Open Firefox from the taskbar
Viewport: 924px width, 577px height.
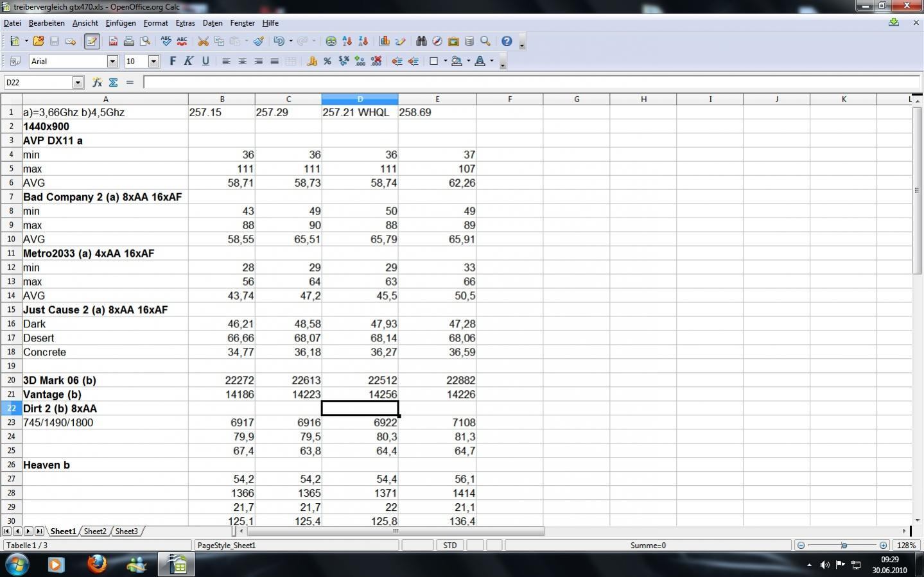point(97,564)
